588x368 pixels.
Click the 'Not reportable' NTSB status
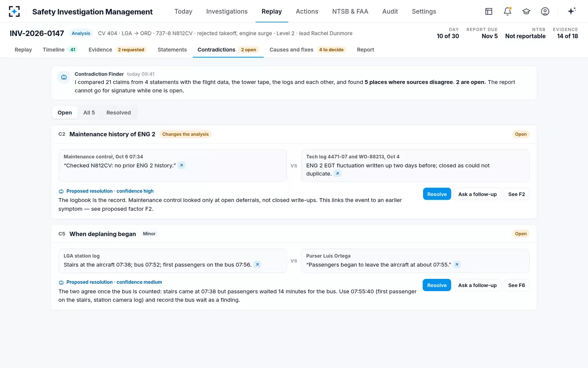525,36
